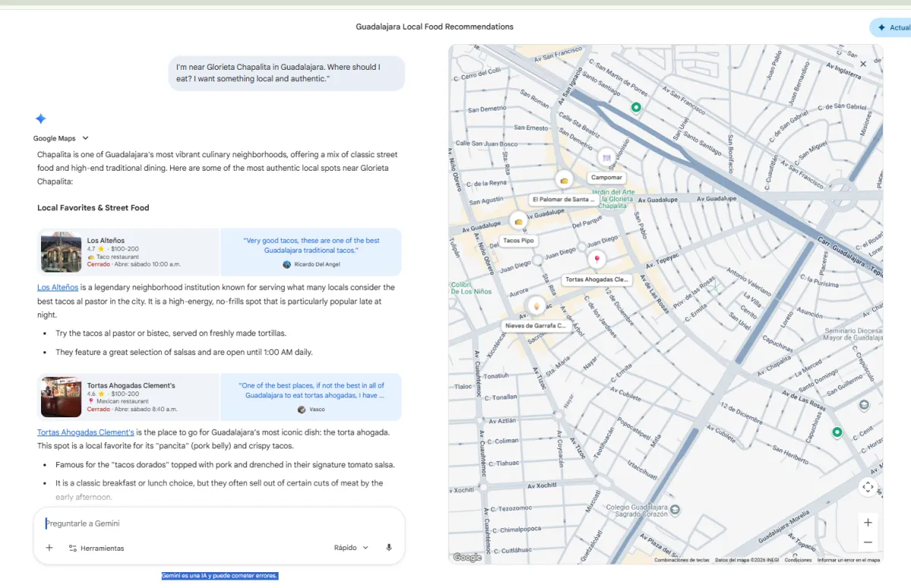Click the Actual button at top right
The height and width of the screenshot is (588, 911).
891,27
